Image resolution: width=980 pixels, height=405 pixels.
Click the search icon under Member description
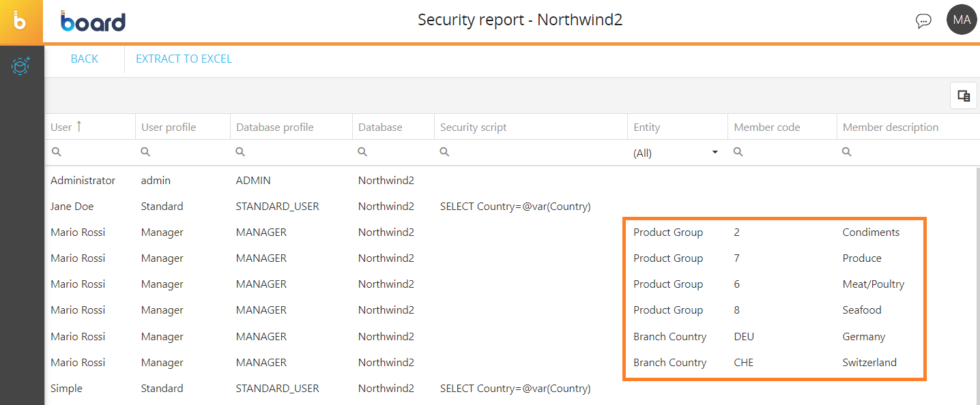847,152
